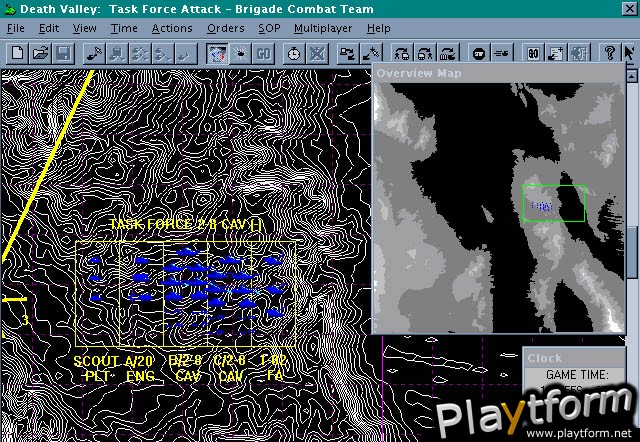Open the Actions menu
This screenshot has width=640, height=442.
click(172, 28)
